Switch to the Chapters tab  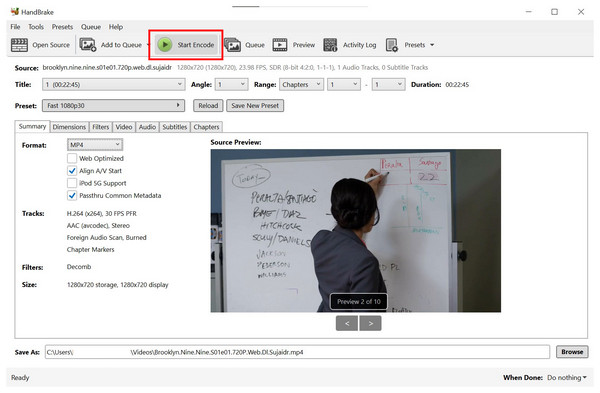click(206, 127)
